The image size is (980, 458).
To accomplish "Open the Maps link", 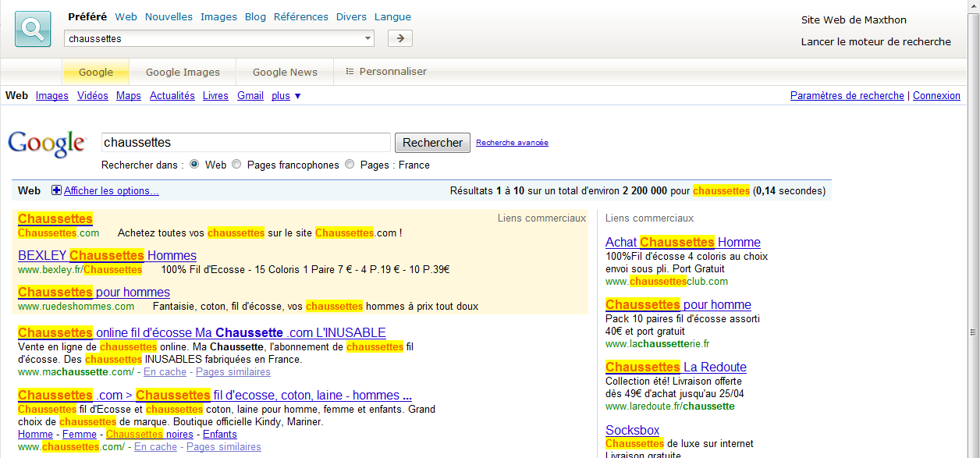I will (129, 96).
